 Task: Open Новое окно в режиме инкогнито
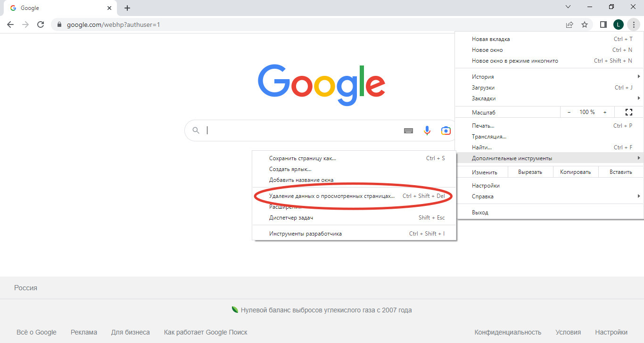pos(549,61)
